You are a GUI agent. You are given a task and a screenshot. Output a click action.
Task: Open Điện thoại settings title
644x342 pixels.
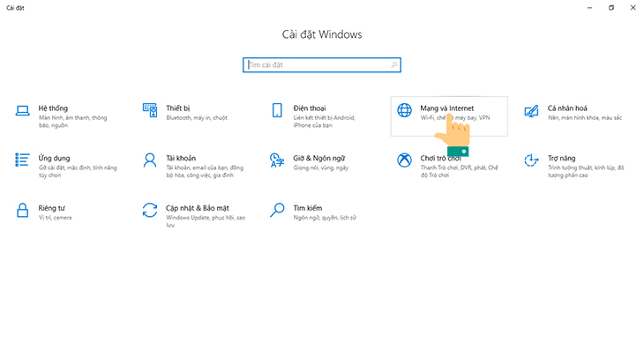coord(310,108)
